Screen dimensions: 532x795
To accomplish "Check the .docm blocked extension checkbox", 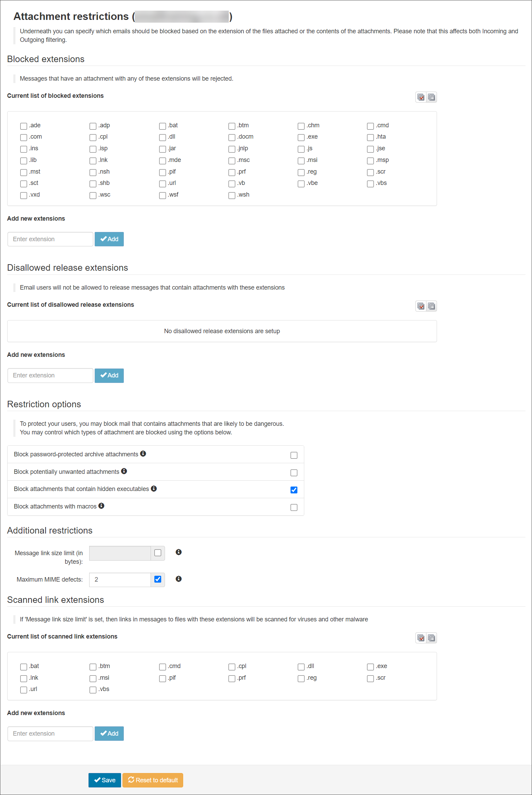I will (232, 137).
